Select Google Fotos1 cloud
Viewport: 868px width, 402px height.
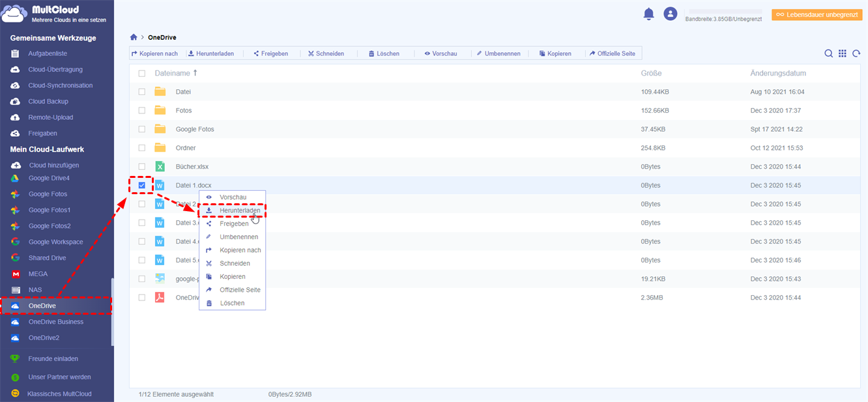click(50, 210)
